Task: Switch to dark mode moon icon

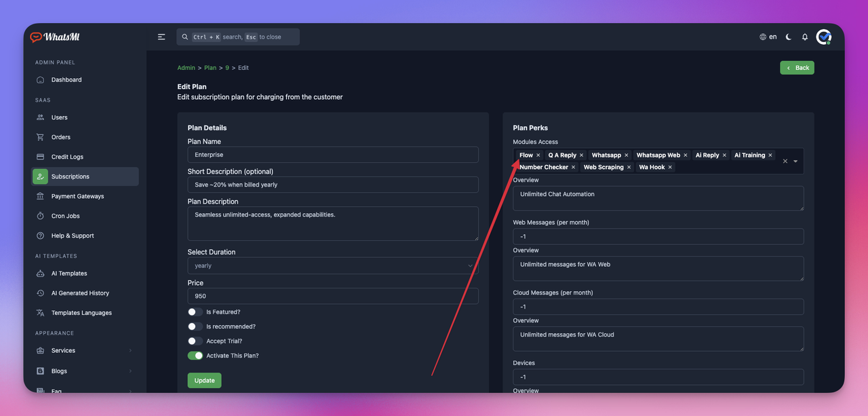Action: pos(789,37)
